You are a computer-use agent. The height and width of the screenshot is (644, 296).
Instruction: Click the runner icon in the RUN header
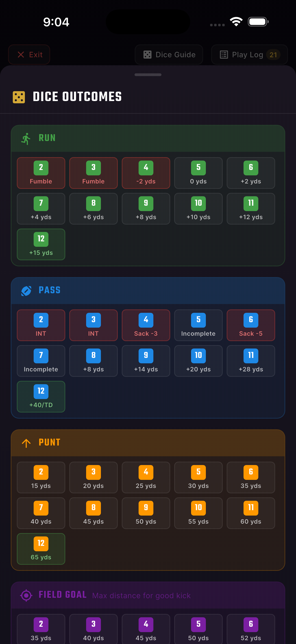click(x=26, y=138)
